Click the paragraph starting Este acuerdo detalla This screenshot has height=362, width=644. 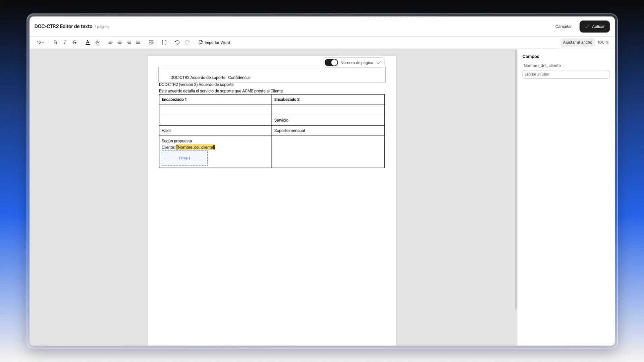click(221, 91)
